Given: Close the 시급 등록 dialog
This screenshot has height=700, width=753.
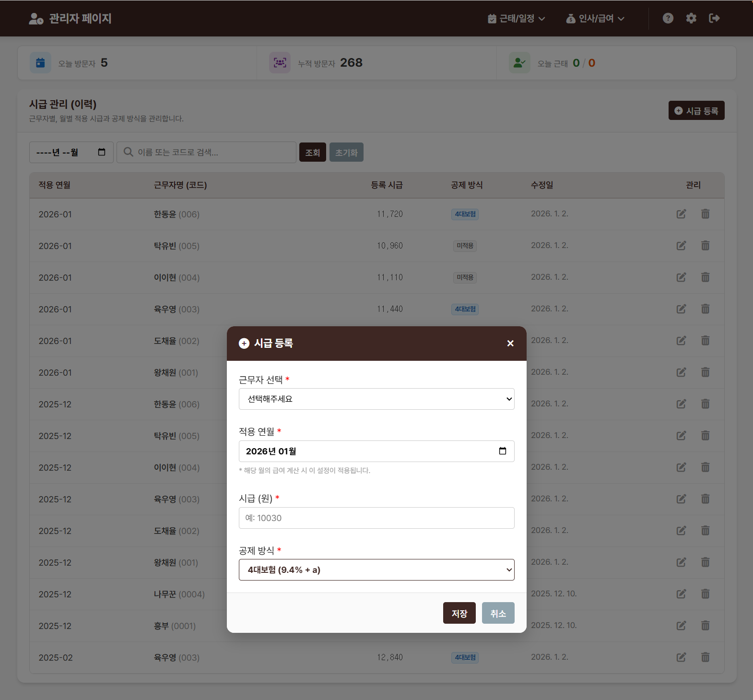Looking at the screenshot, I should click(x=510, y=344).
